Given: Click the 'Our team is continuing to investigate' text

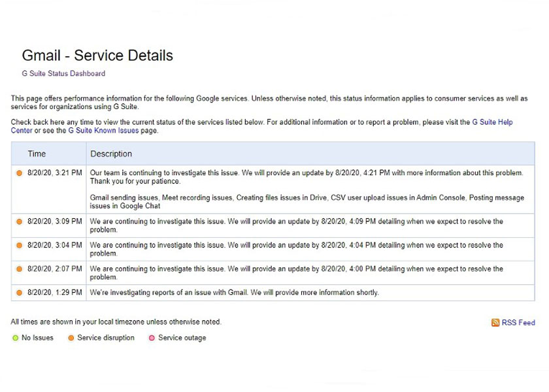Looking at the screenshot, I should point(307,177).
